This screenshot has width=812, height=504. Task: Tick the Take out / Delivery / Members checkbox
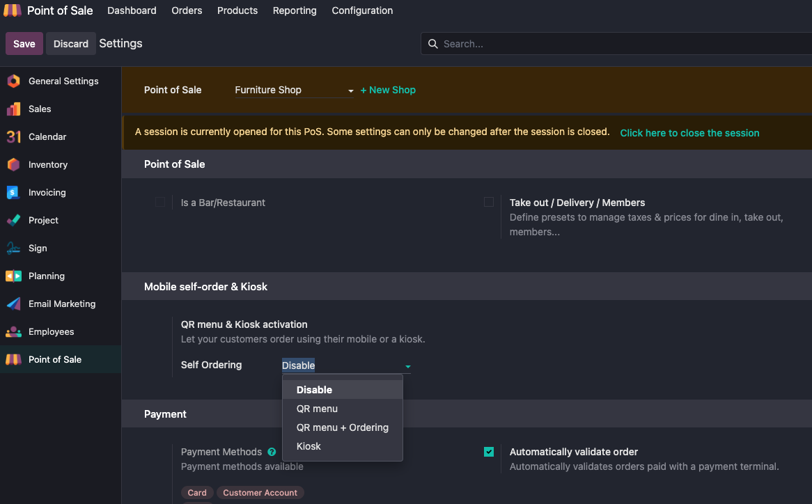click(x=489, y=203)
